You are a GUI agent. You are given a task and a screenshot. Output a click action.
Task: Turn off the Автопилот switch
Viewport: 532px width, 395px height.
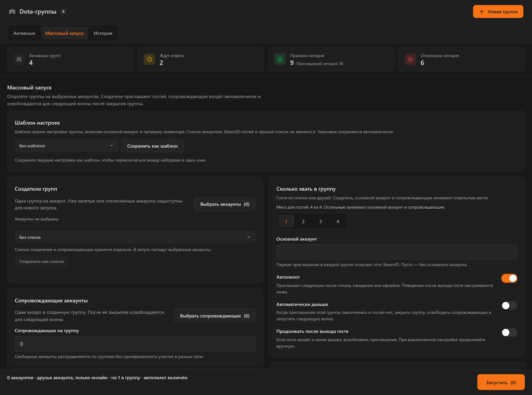(x=509, y=278)
